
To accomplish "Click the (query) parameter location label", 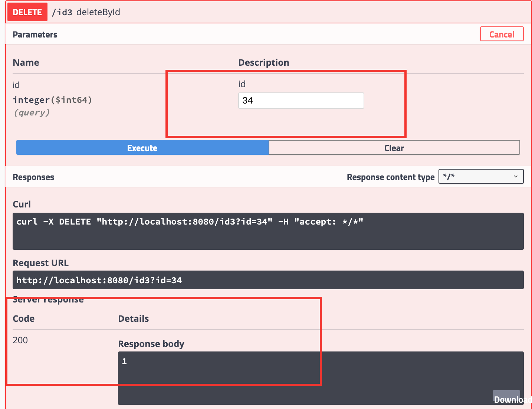I will [x=32, y=113].
